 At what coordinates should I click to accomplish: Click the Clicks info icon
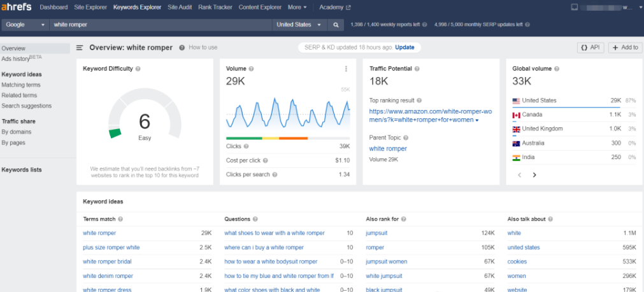246,146
